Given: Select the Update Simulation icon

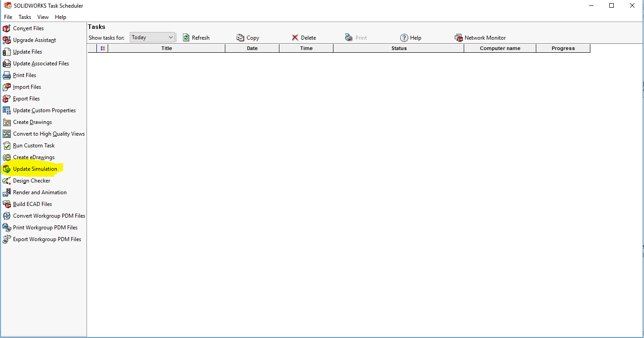Looking at the screenshot, I should (x=6, y=169).
